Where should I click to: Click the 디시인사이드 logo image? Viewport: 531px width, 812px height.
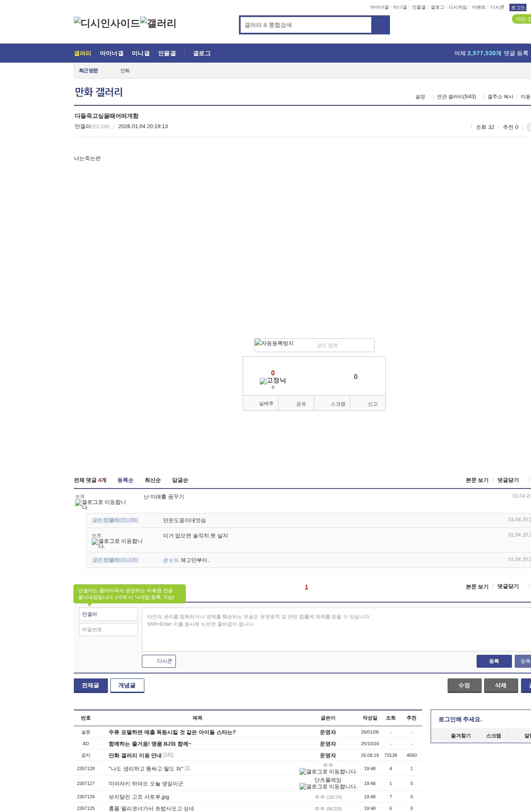pos(107,23)
